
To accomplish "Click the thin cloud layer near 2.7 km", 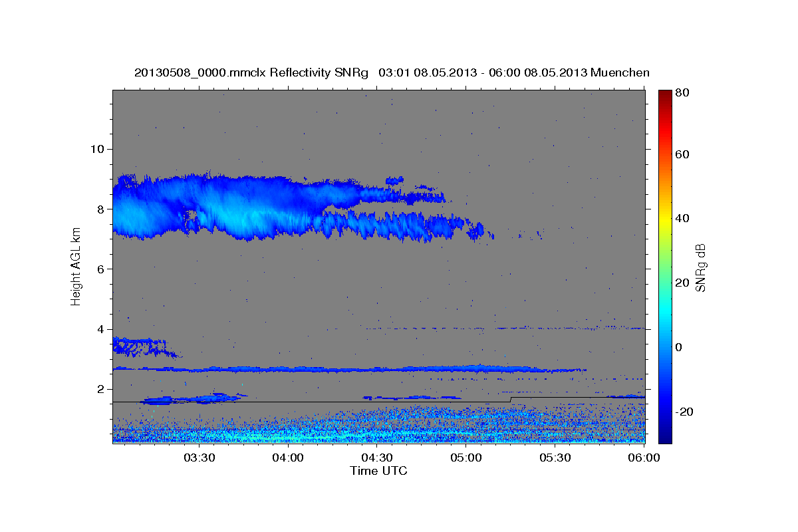I will pos(349,368).
